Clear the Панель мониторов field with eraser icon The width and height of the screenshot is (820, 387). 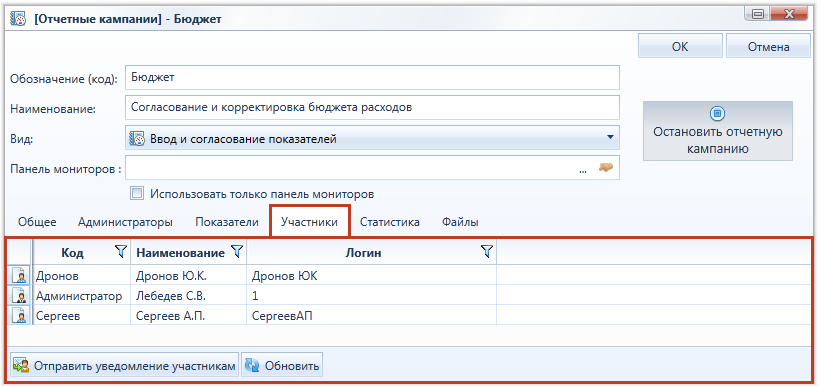coord(606,169)
